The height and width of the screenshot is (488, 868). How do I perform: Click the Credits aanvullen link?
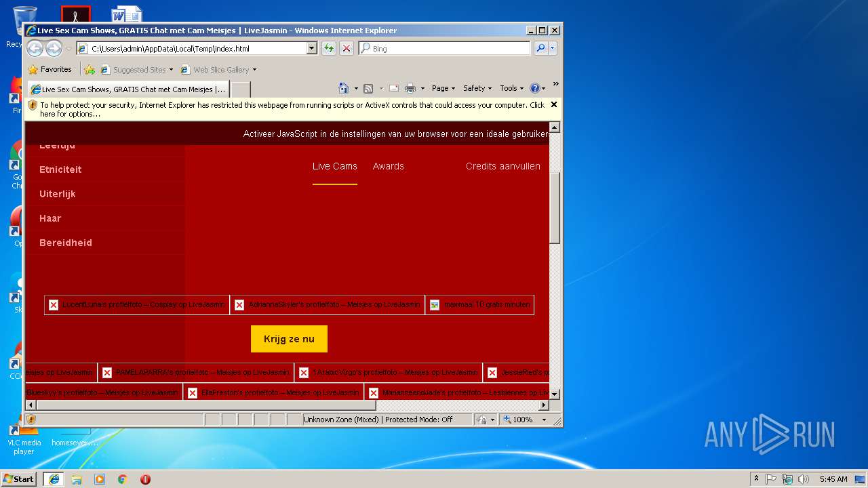pos(503,166)
